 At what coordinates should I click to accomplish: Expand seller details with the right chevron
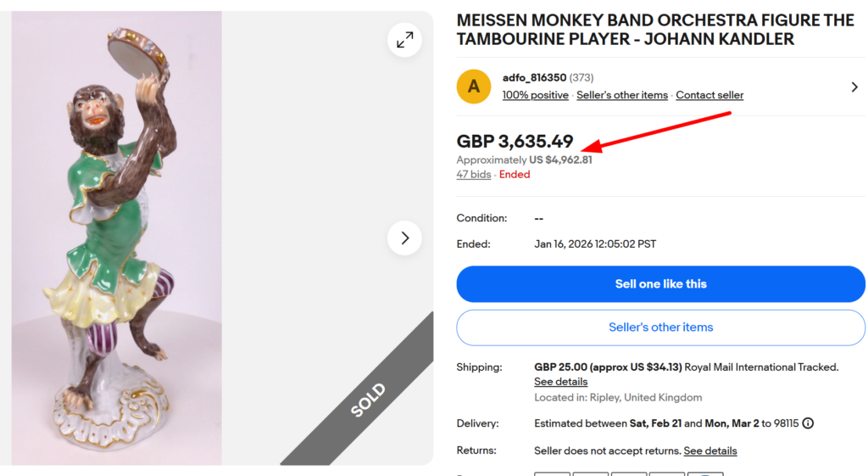pyautogui.click(x=854, y=87)
